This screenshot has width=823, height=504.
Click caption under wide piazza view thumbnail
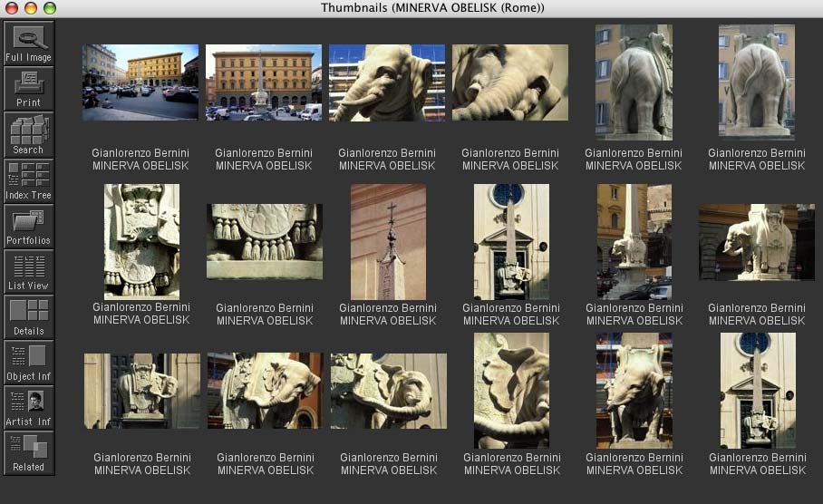[x=140, y=159]
